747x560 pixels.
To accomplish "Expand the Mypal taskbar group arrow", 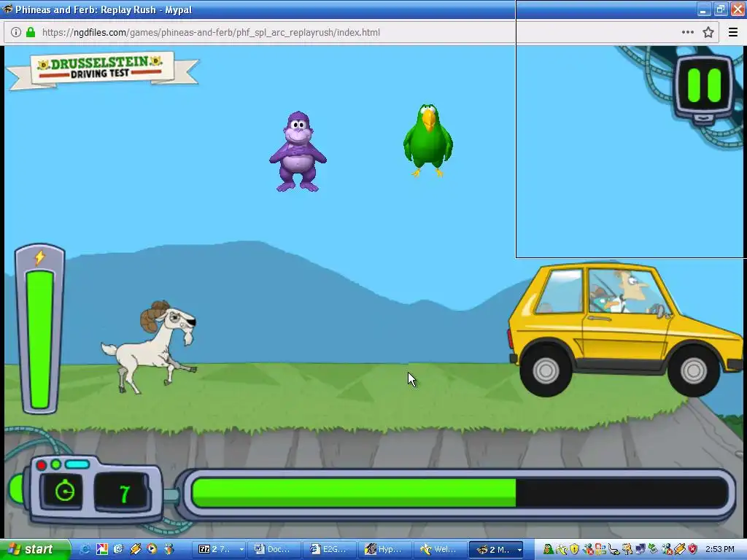I will click(x=519, y=550).
